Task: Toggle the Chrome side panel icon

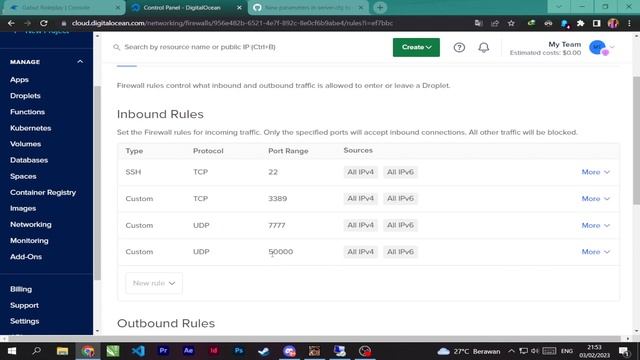Action: pyautogui.click(x=596, y=23)
